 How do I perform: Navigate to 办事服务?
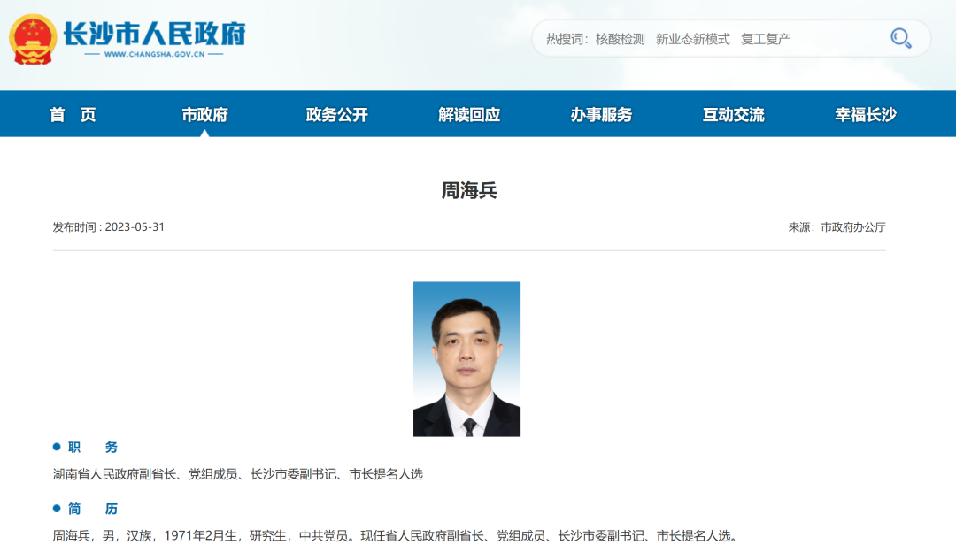coord(601,114)
